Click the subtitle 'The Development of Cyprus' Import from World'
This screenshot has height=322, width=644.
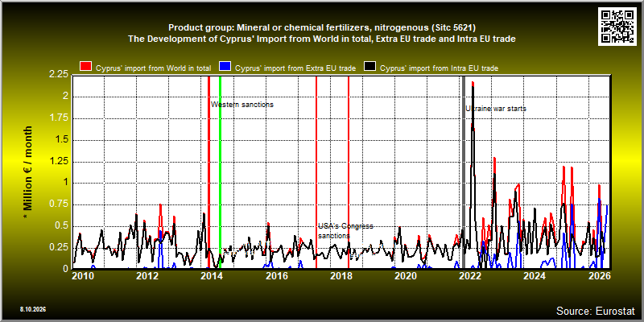pyautogui.click(x=322, y=39)
